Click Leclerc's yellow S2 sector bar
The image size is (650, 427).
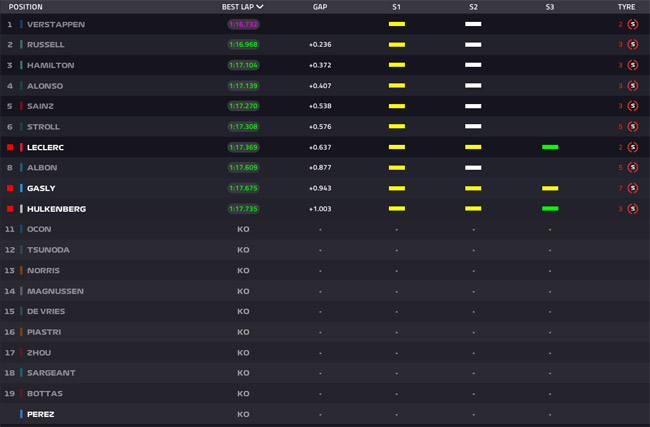click(473, 147)
